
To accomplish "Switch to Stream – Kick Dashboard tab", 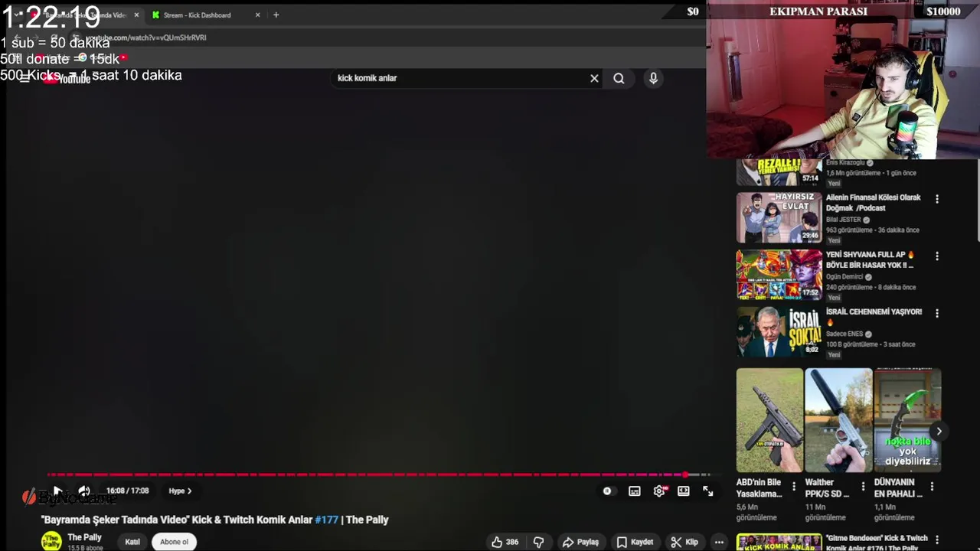I will (197, 15).
